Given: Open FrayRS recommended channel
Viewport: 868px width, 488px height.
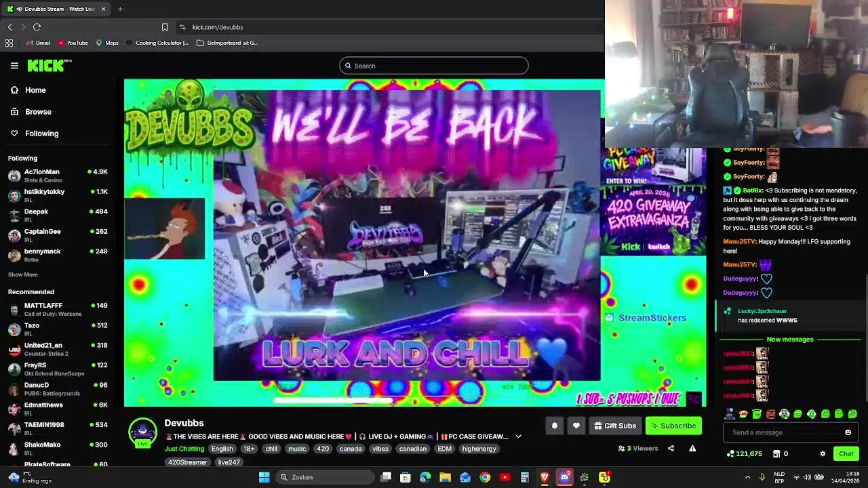Looking at the screenshot, I should click(58, 369).
